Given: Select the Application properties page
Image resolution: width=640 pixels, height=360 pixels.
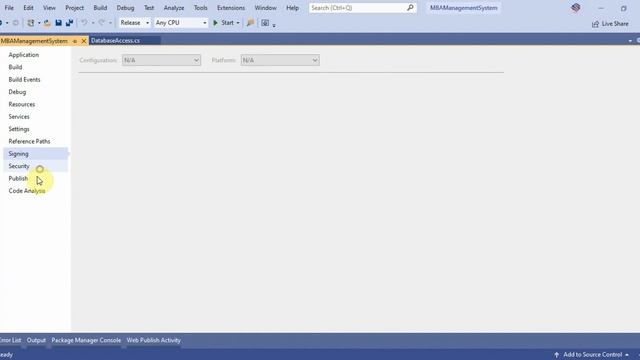Looking at the screenshot, I should pos(24,55).
